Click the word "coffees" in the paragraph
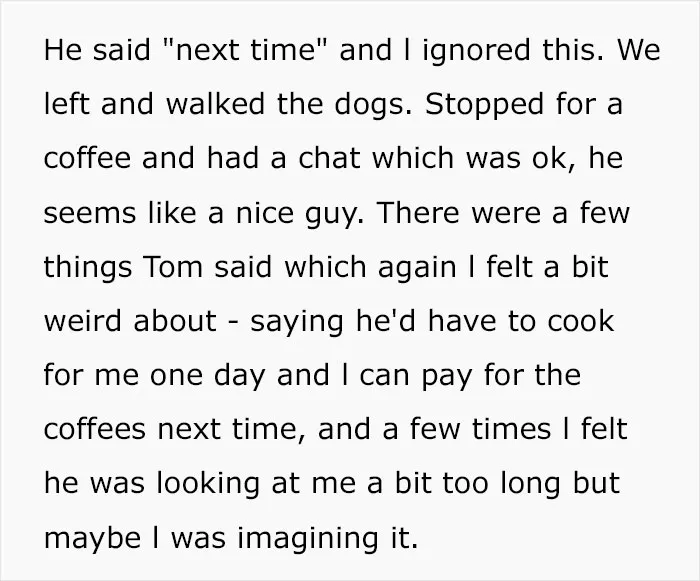Image resolution: width=700 pixels, height=581 pixels. click(x=95, y=429)
